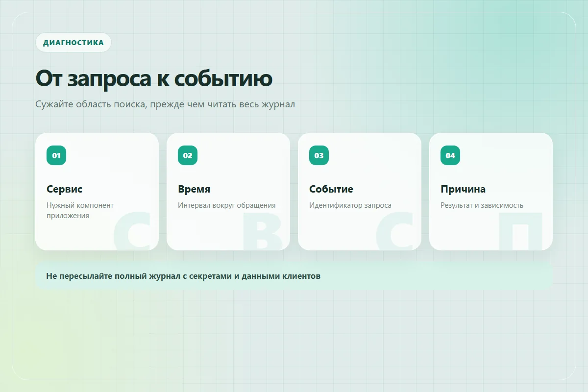Screen dimensions: 588x392
Task: Click the subtitle Сужайте область поиска
Action: [165, 104]
